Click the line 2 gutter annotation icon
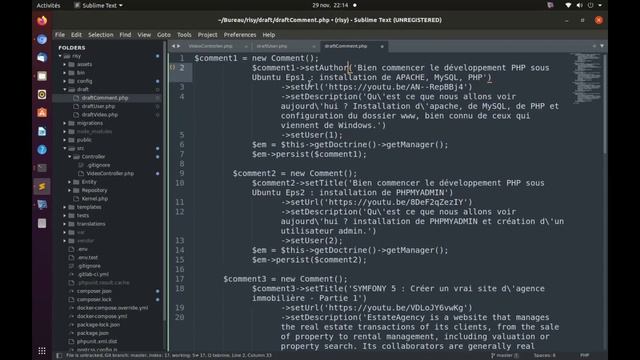The image size is (640, 360). tap(172, 67)
